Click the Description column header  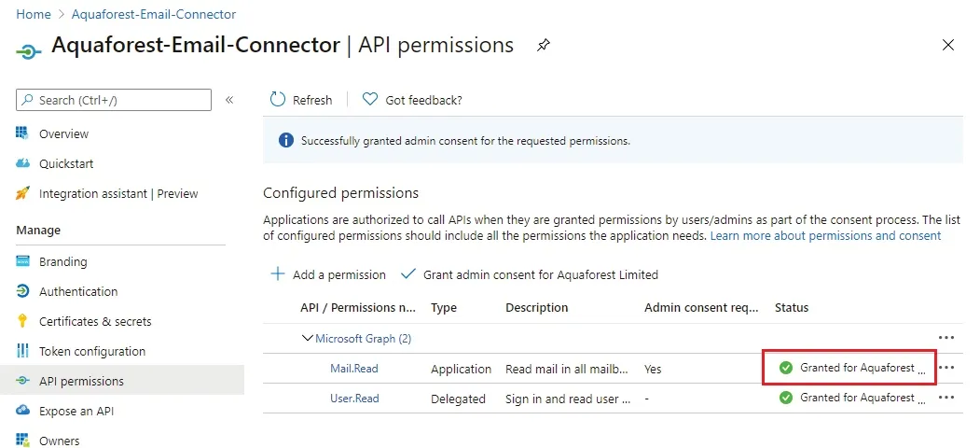pos(537,308)
